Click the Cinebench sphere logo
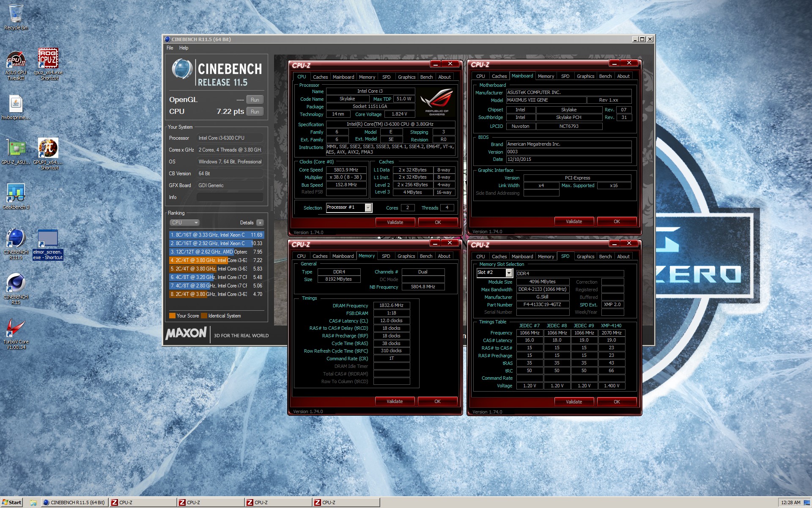 click(x=182, y=69)
